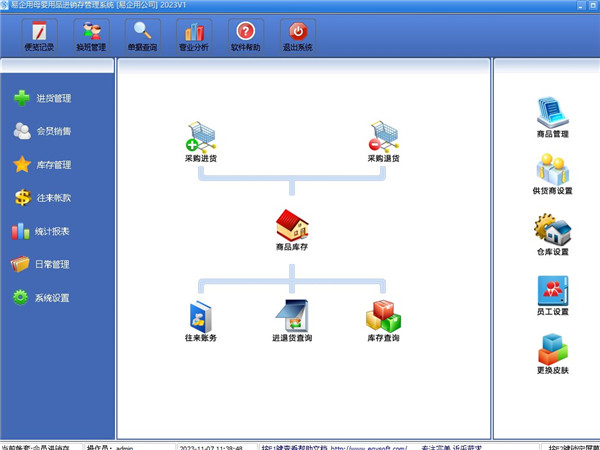This screenshot has height=450, width=600.
Task: Open 采购退货 cart with minus icon
Action: tap(383, 142)
